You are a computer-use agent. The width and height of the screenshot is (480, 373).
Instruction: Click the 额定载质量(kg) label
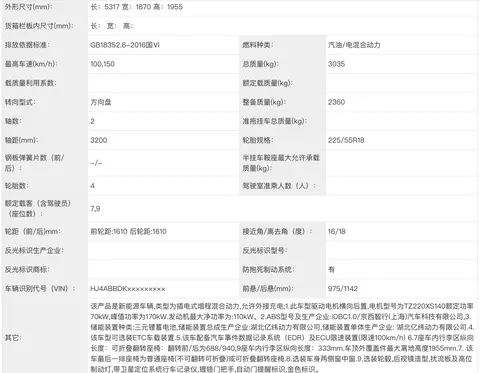pyautogui.click(x=268, y=83)
